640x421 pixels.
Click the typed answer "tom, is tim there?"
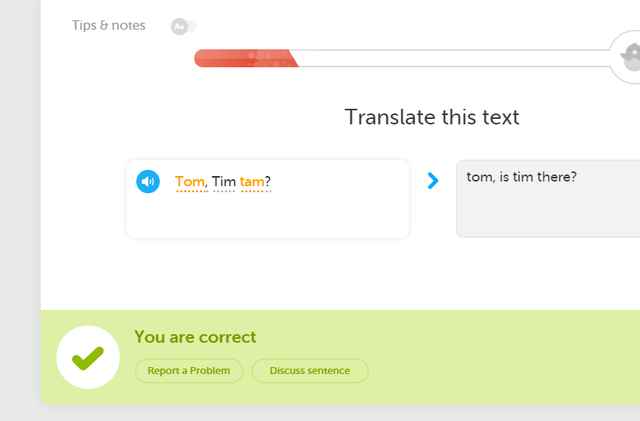pos(521,177)
